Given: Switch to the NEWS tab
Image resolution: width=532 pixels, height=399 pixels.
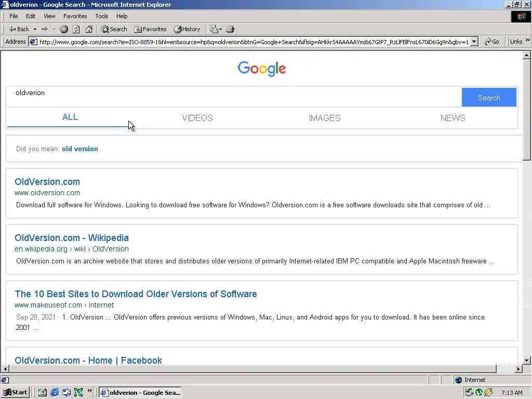Looking at the screenshot, I should click(453, 118).
